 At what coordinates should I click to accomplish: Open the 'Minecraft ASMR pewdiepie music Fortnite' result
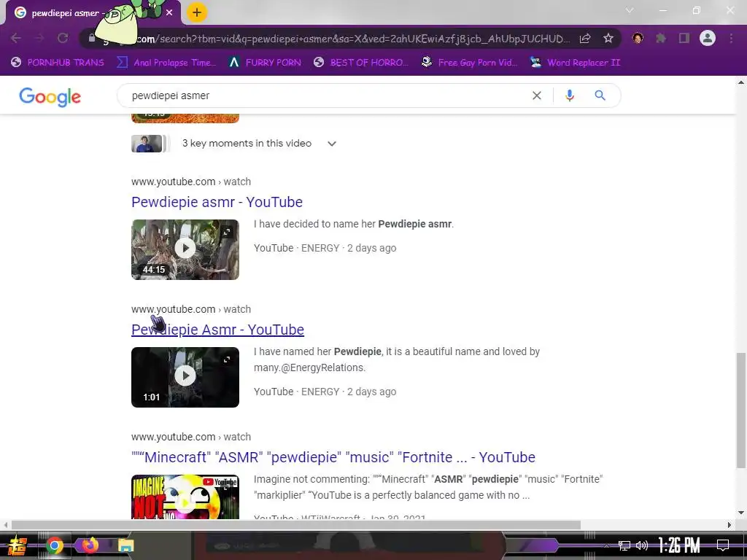[333, 457]
